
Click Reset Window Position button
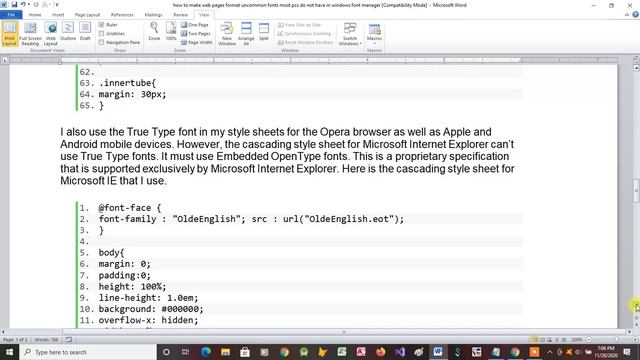[305, 42]
